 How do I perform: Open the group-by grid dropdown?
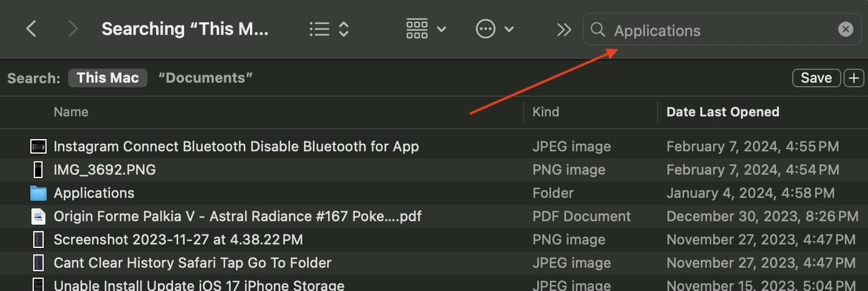tap(426, 29)
